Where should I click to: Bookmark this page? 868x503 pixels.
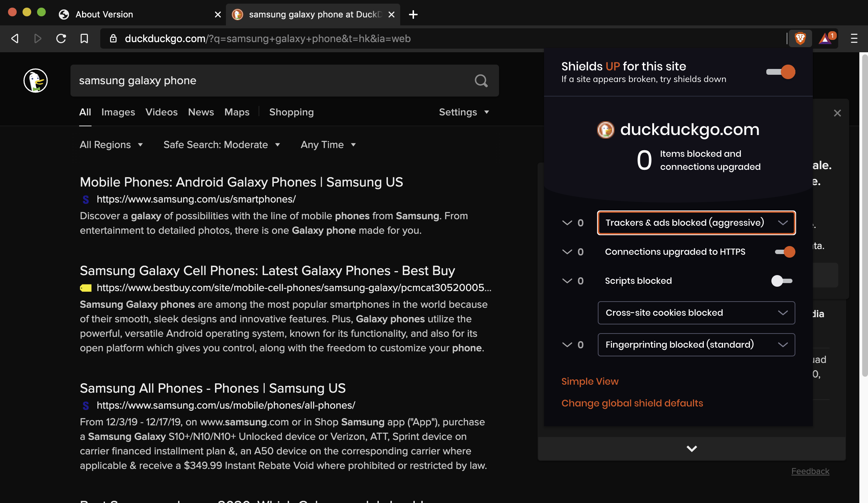coord(84,38)
